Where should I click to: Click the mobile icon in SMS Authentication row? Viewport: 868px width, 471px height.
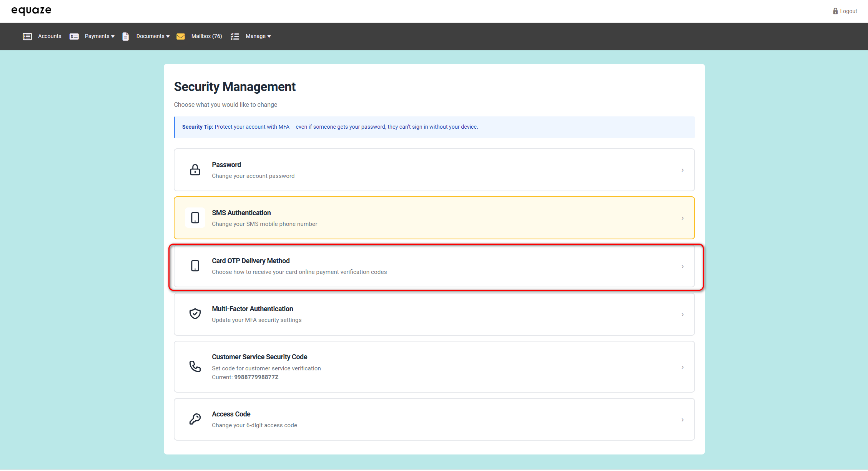point(195,218)
